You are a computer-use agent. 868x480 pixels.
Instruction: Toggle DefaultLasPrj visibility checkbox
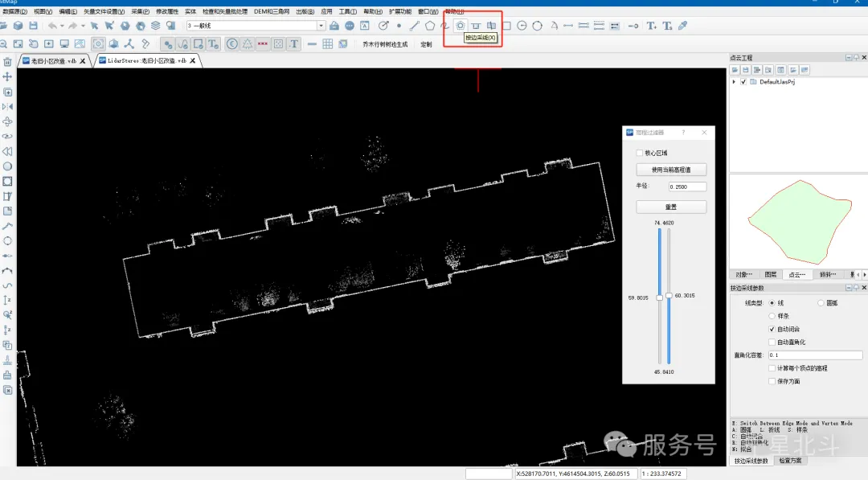pyautogui.click(x=743, y=82)
